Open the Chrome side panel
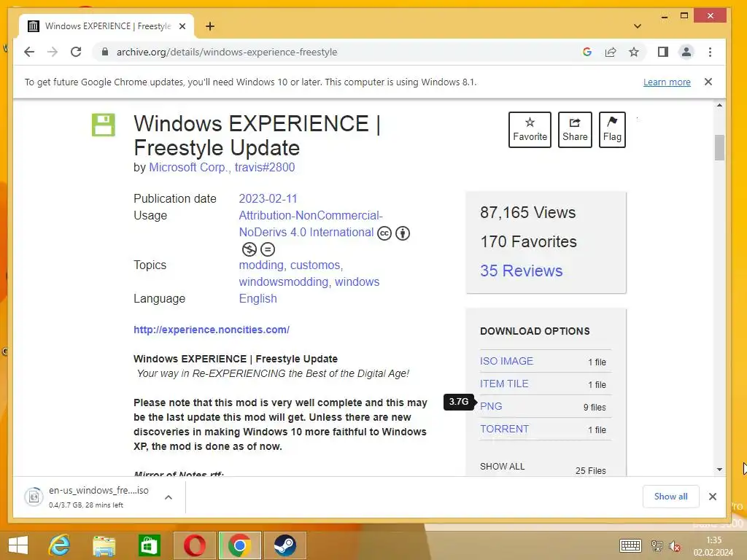 [662, 52]
